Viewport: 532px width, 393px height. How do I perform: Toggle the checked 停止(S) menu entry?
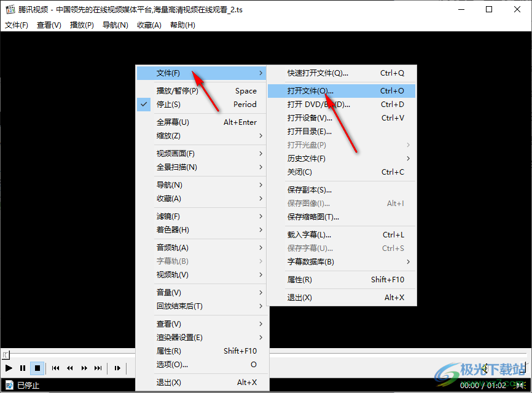[201, 105]
